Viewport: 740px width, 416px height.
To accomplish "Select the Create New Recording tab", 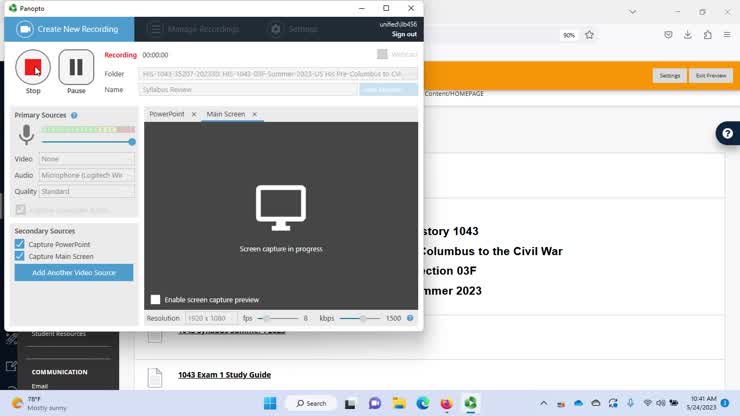I will [70, 29].
